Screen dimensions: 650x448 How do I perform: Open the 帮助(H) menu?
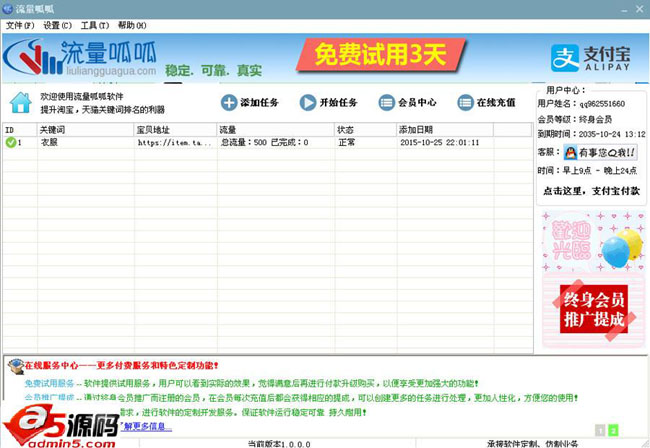point(132,26)
